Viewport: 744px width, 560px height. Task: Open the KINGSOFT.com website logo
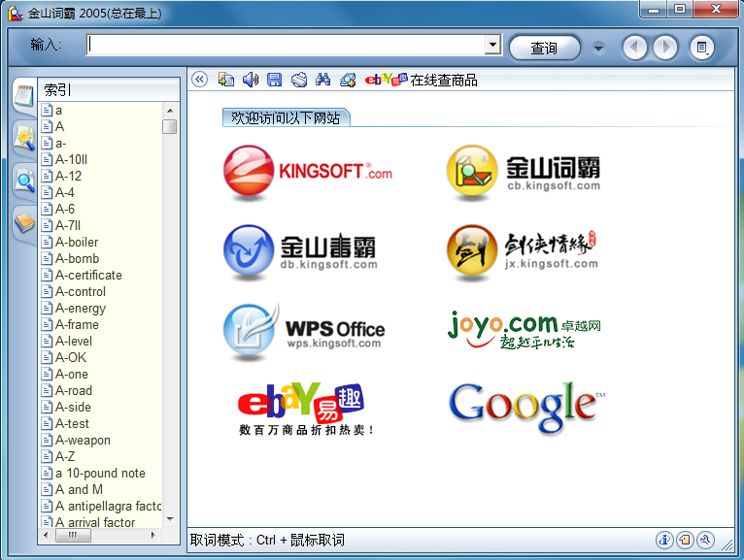[309, 171]
